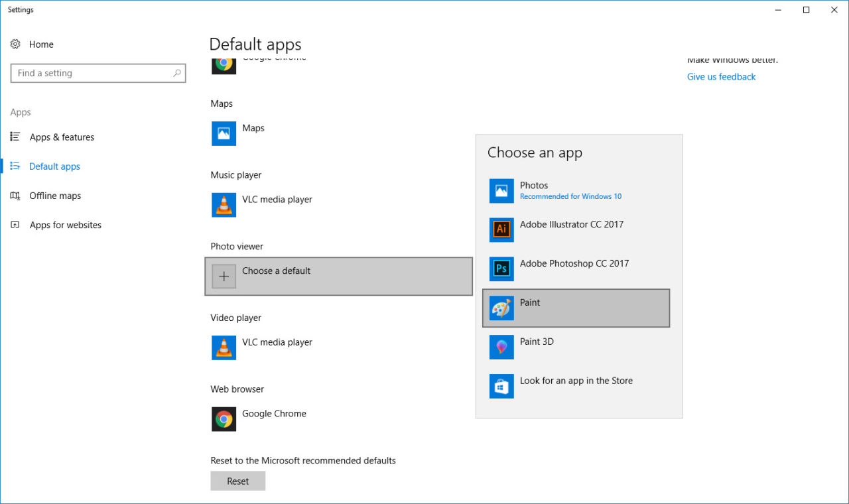The height and width of the screenshot is (504, 849).
Task: Click Choose a default button
Action: coord(339,277)
